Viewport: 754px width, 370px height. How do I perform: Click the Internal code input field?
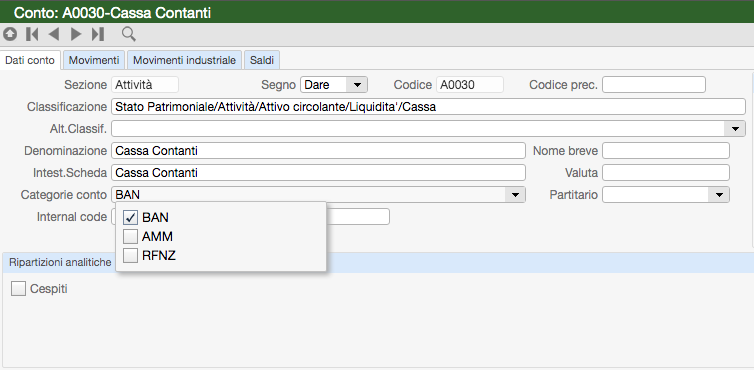pos(358,217)
